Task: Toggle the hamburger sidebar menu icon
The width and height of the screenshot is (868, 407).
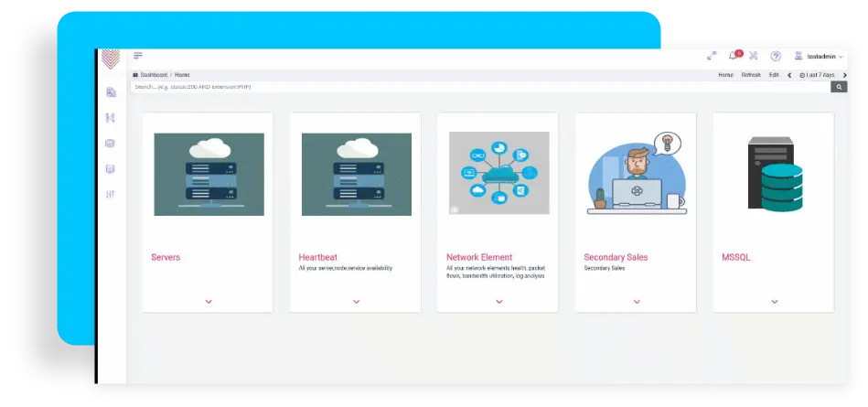Action: coord(138,56)
